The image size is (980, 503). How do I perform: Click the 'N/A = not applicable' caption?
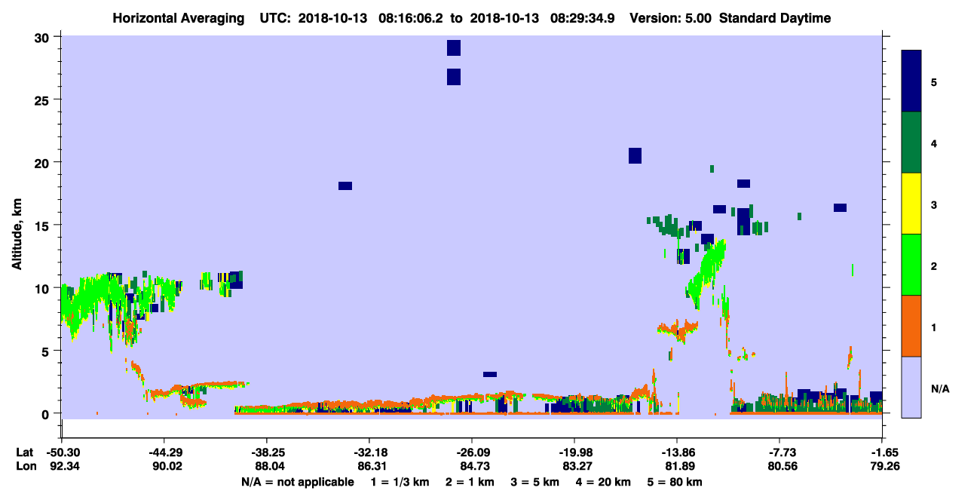(x=298, y=482)
